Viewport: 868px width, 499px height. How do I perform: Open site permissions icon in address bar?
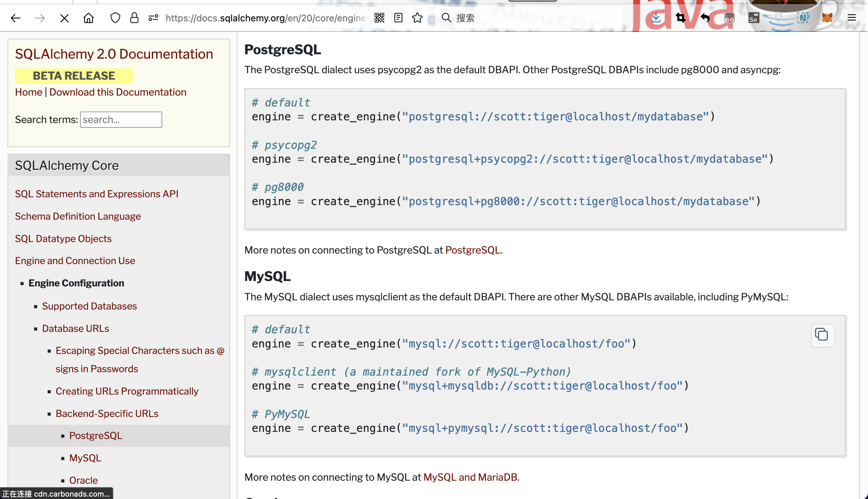click(x=153, y=18)
